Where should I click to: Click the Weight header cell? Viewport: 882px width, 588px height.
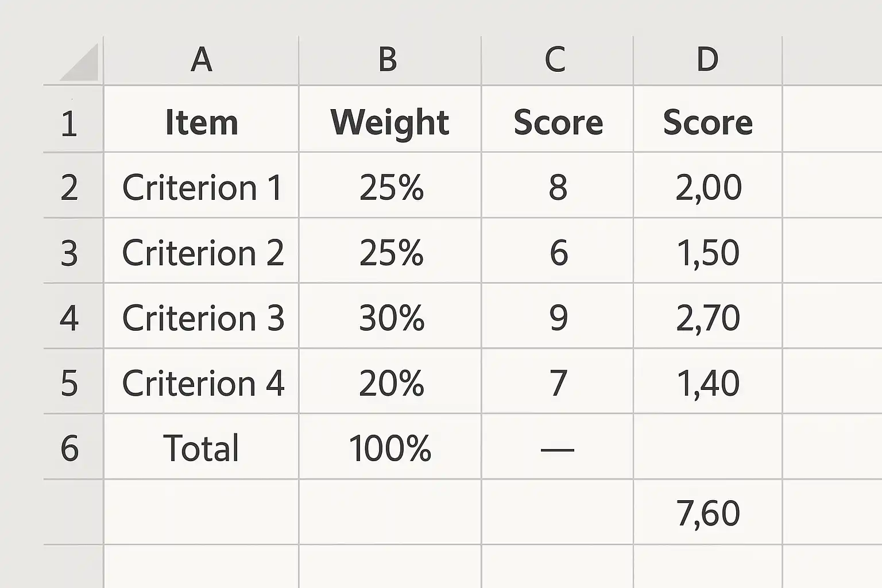[389, 122]
